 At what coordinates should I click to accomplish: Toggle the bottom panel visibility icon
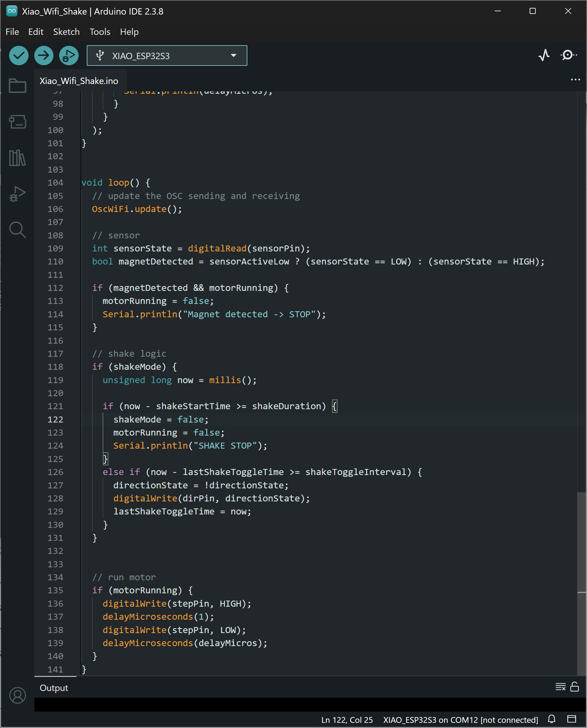572,719
